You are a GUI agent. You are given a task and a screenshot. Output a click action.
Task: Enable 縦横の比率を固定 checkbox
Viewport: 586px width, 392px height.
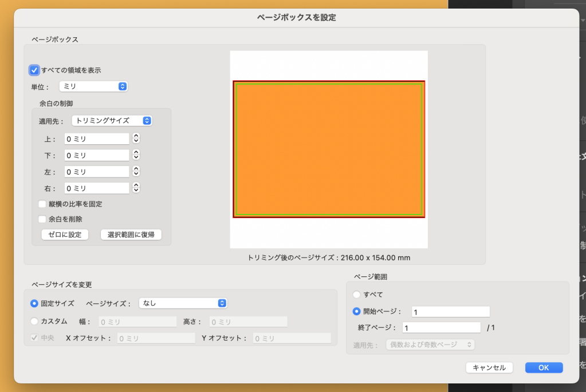42,204
